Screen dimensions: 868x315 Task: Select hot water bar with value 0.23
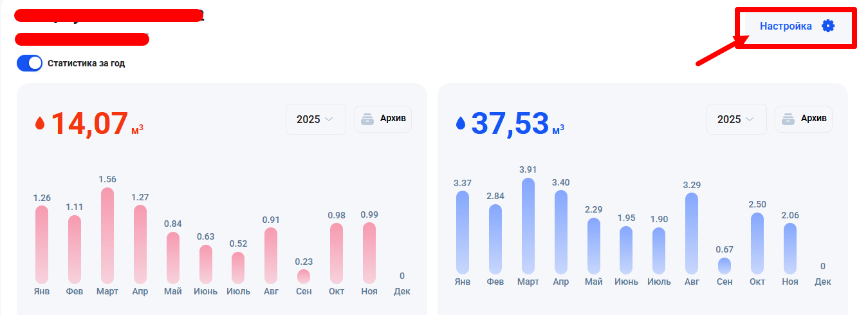pos(304,277)
